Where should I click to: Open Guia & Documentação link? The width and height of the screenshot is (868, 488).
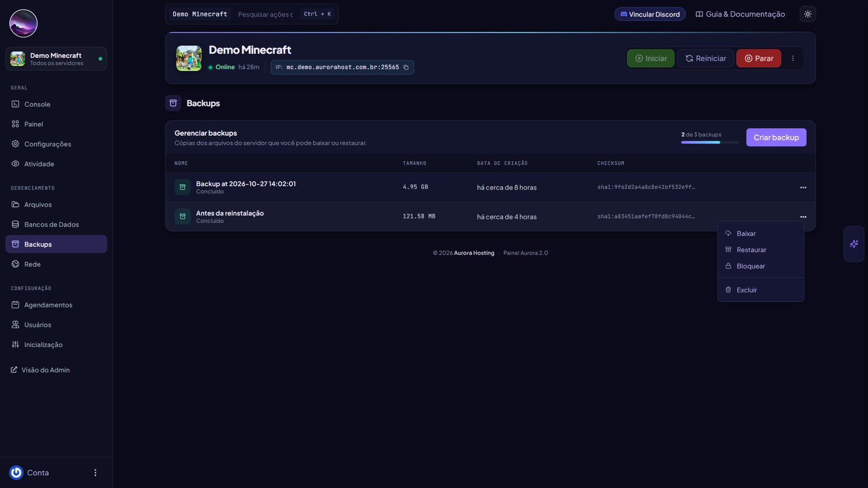point(740,14)
